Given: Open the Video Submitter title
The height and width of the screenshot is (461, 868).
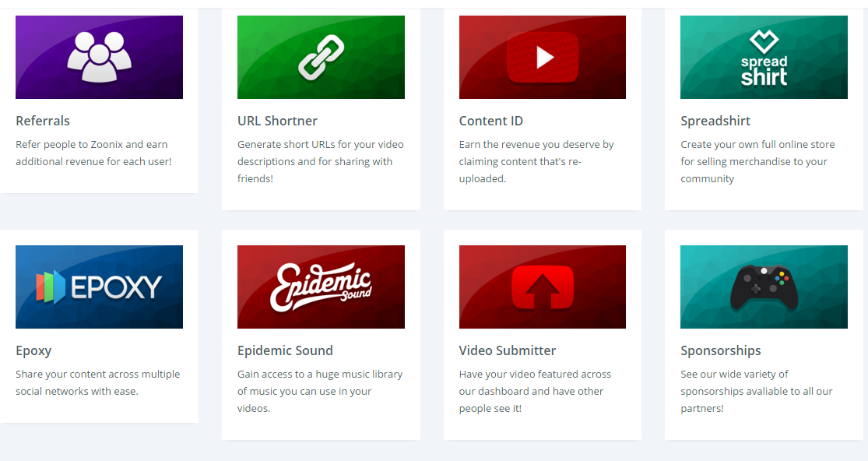Looking at the screenshot, I should [x=507, y=350].
